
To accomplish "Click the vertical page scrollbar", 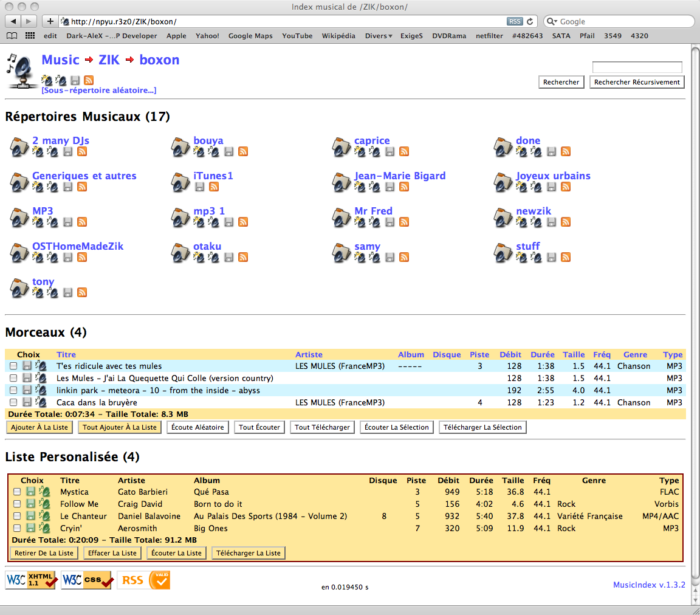I will pos(695,312).
